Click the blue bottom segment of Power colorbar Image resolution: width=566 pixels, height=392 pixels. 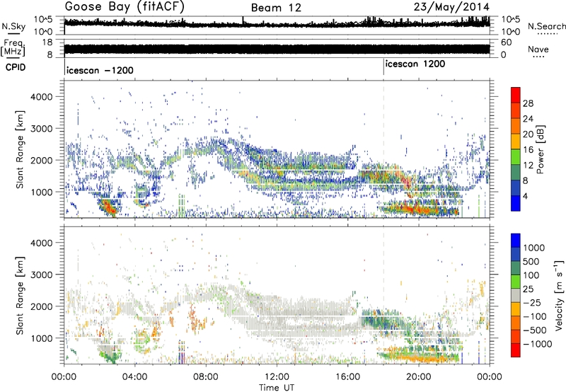[x=516, y=203]
